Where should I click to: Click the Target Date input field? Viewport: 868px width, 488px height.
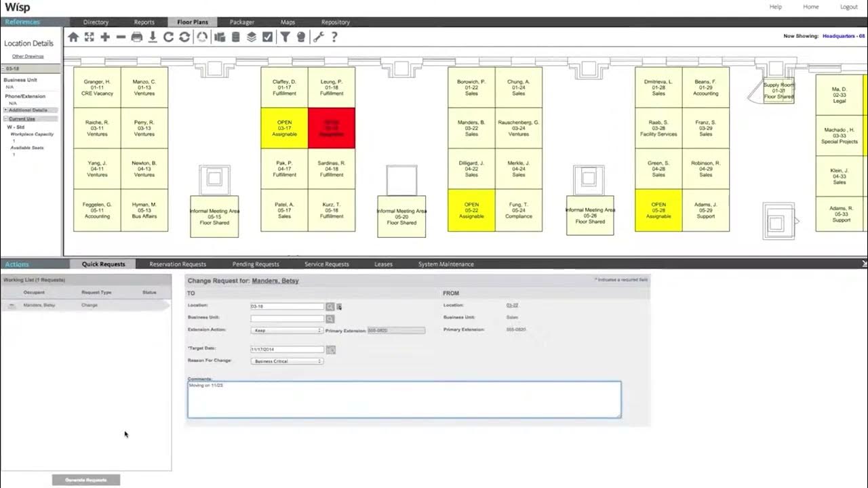click(x=288, y=350)
